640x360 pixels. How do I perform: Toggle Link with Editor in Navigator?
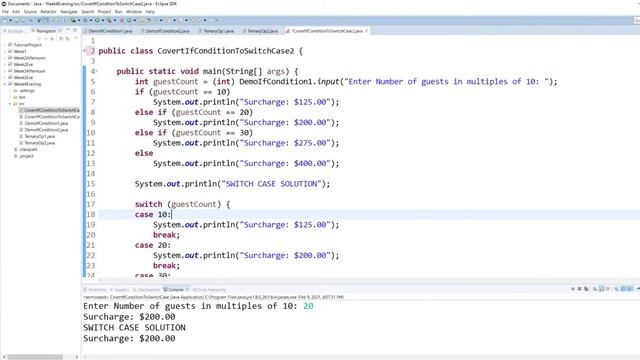coord(67,38)
